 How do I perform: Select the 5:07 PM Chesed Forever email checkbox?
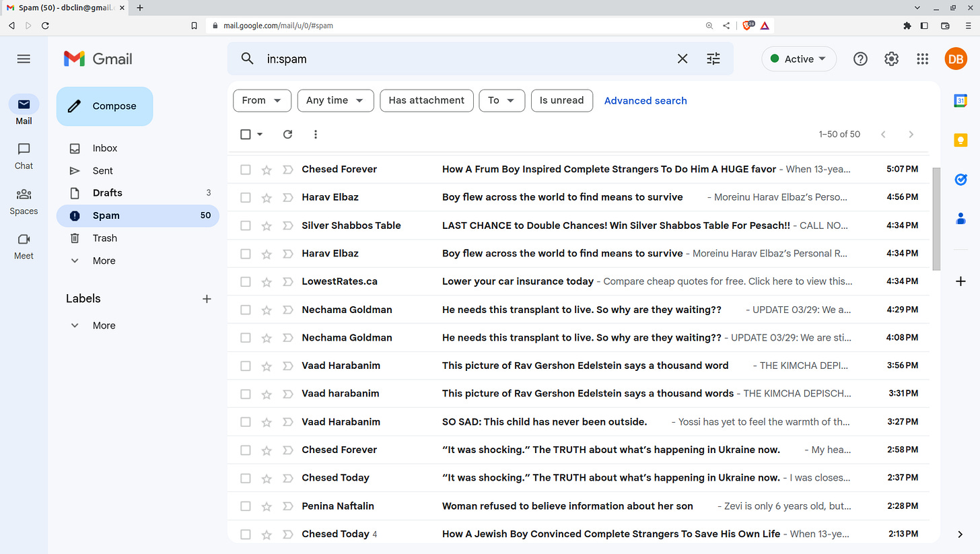tap(246, 170)
